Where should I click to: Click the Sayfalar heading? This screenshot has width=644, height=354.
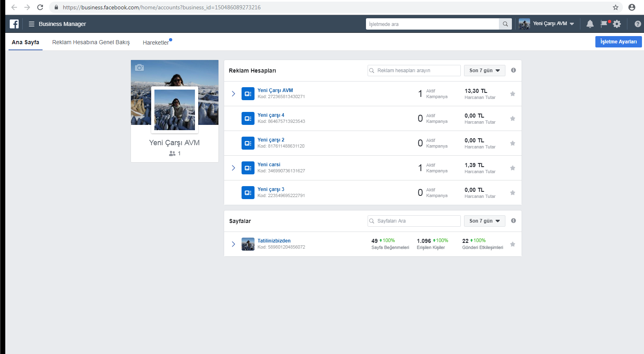[x=240, y=221]
